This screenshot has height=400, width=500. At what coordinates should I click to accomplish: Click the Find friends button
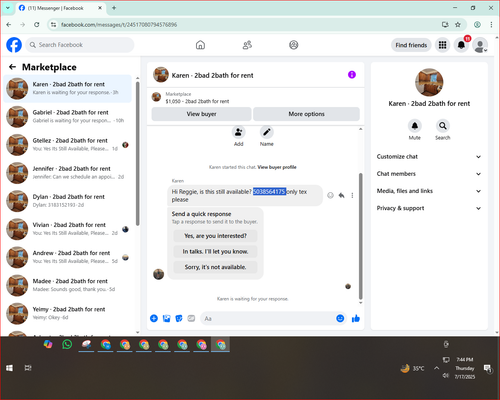pos(411,45)
